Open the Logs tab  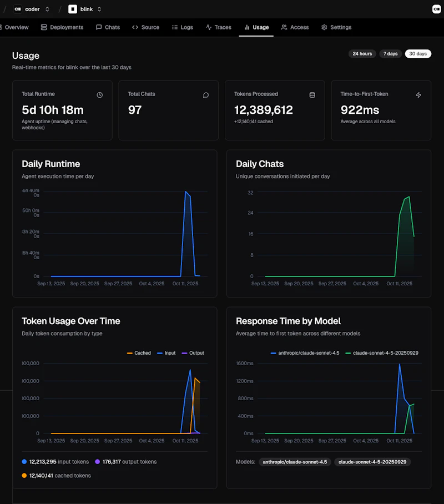coord(183,27)
